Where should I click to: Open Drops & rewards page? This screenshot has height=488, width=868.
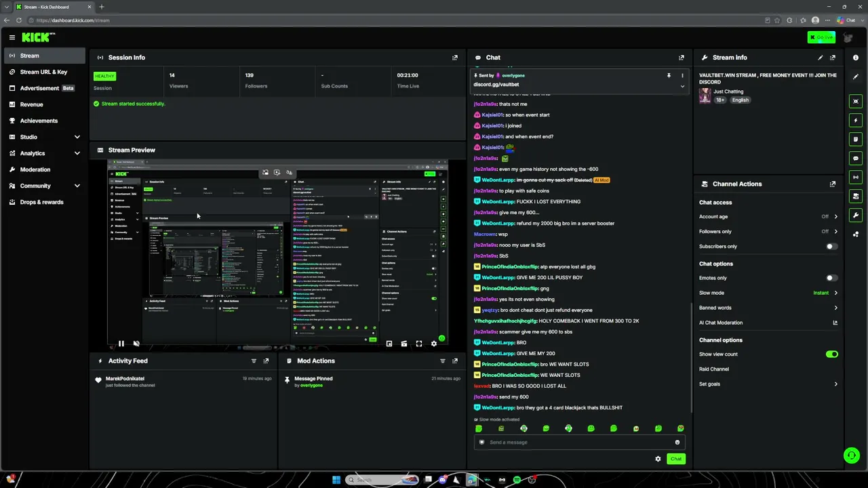tap(45, 202)
